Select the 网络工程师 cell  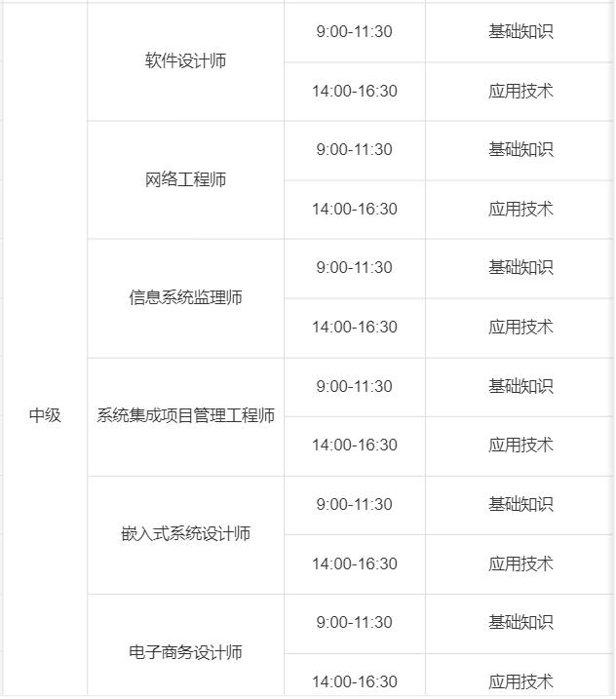(x=185, y=179)
